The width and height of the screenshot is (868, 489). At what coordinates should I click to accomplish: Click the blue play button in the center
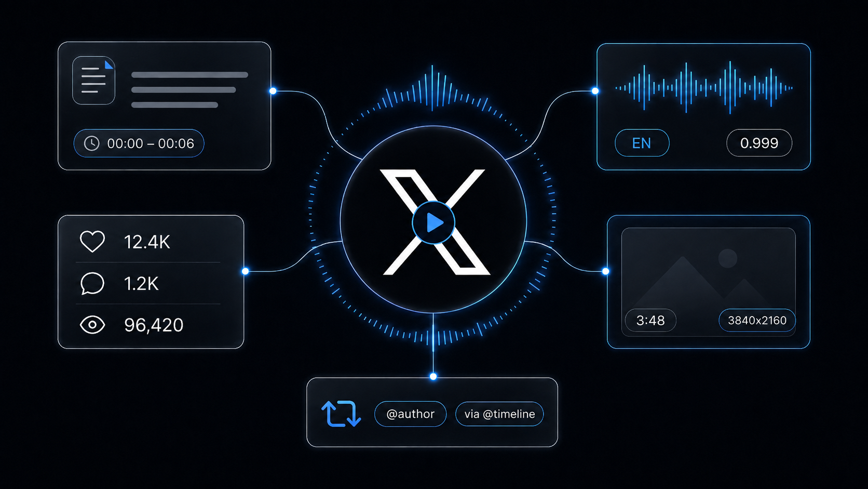pos(433,222)
